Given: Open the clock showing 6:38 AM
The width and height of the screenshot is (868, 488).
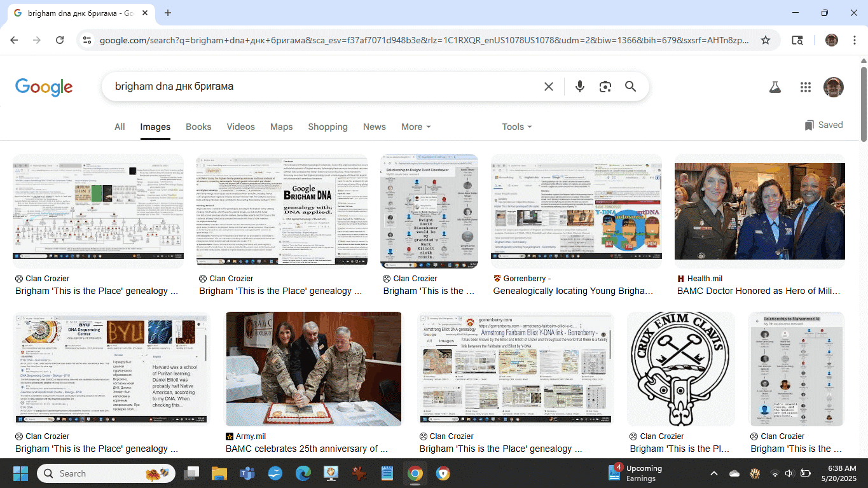Looking at the screenshot, I should click(840, 473).
